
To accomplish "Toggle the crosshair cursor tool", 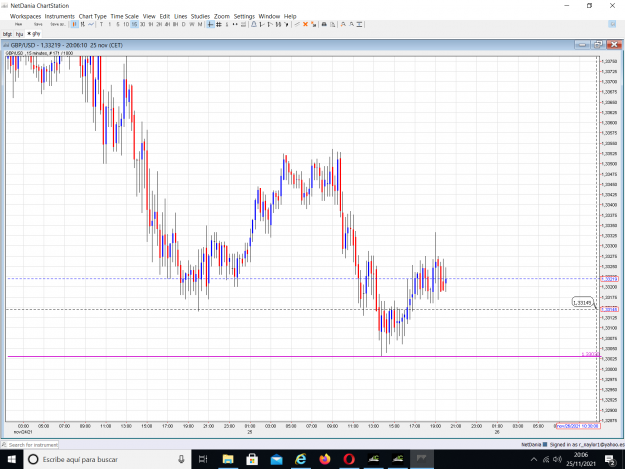I will coord(210,24).
